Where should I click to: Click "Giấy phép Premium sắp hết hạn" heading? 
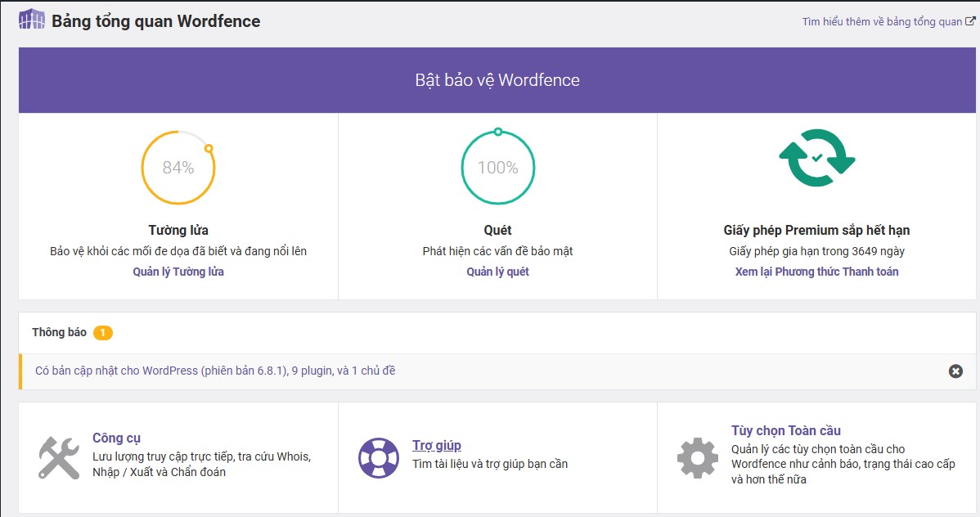coord(817,230)
